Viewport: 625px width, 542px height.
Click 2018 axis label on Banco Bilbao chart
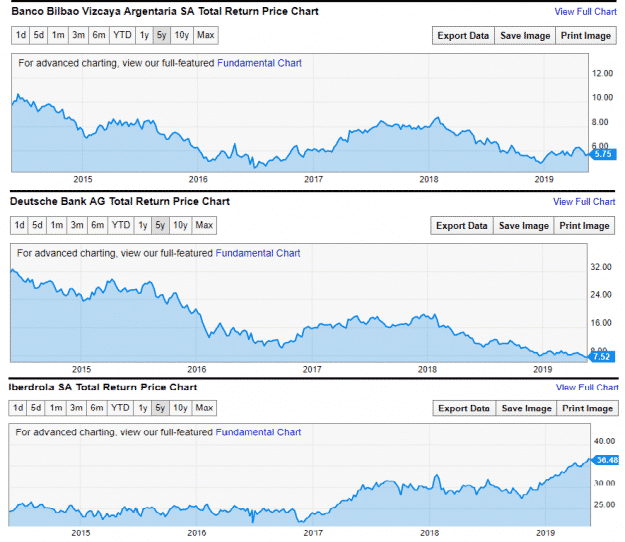(429, 179)
